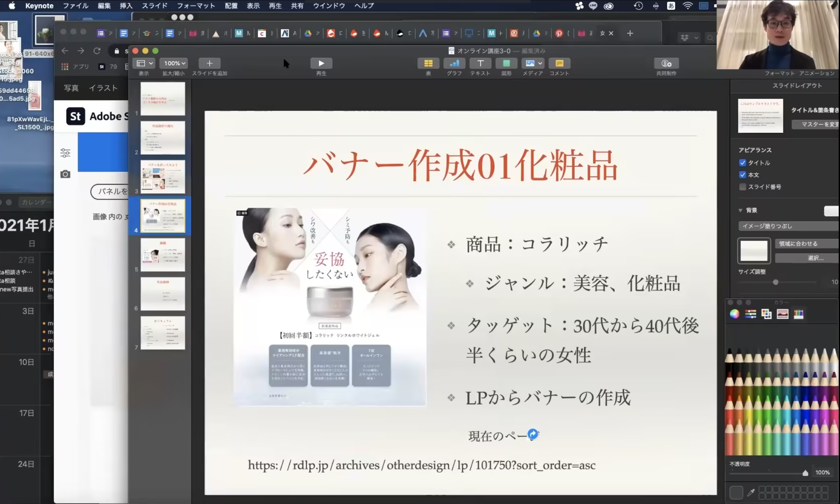The width and height of the screenshot is (840, 504).
Task: Click the Time Machine menu bar icon
Action: [638, 6]
